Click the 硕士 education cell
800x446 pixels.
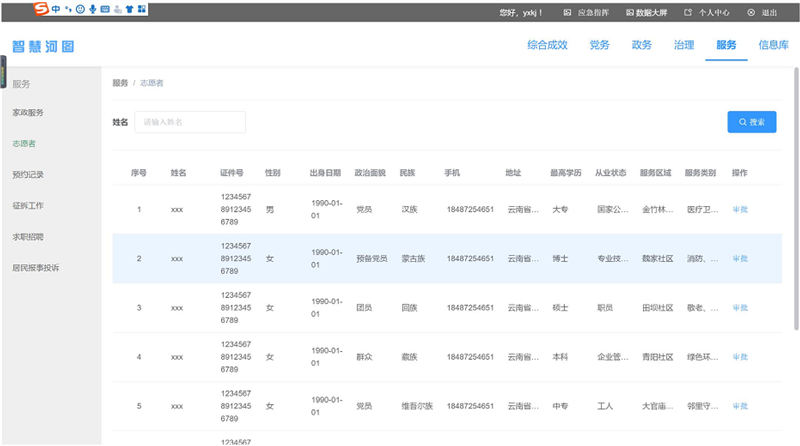point(560,308)
